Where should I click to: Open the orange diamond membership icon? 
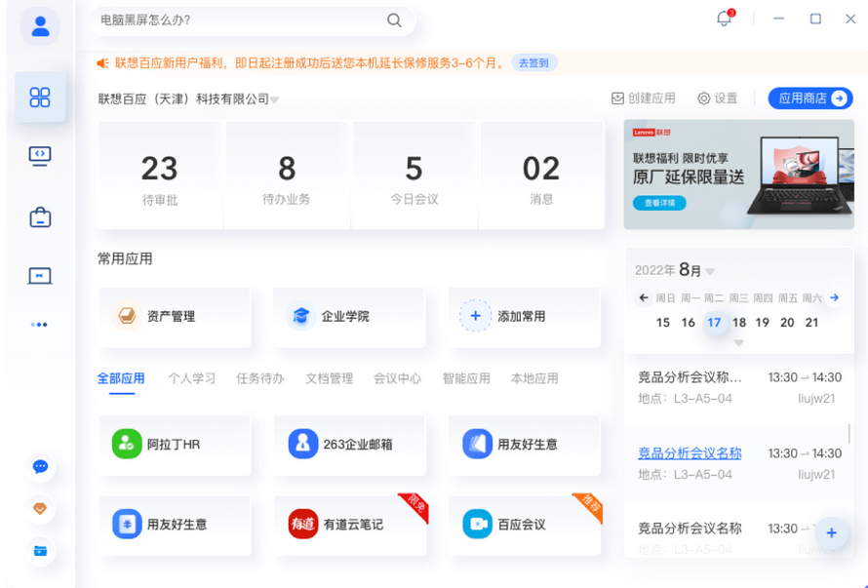point(40,509)
